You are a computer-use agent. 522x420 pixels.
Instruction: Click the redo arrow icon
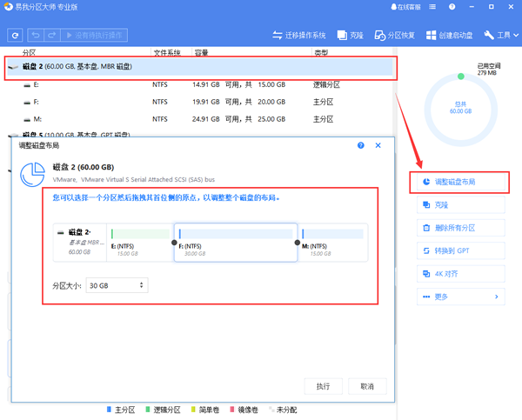click(x=53, y=36)
